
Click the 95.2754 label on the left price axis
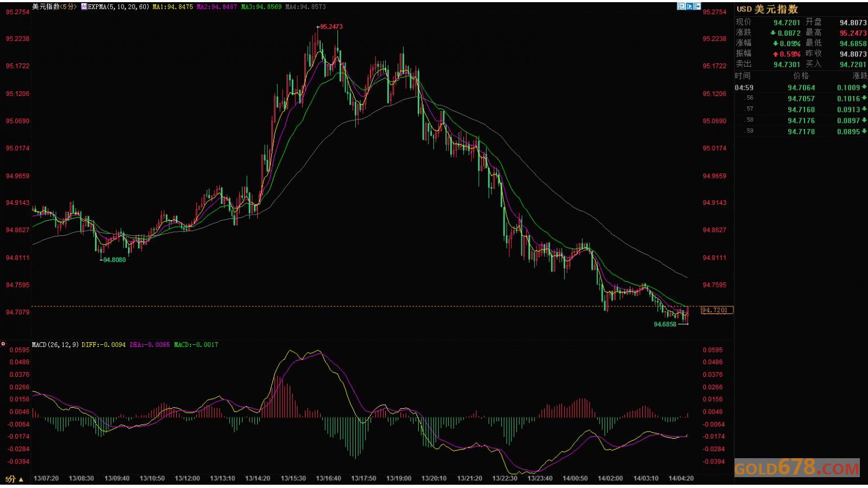17,12
